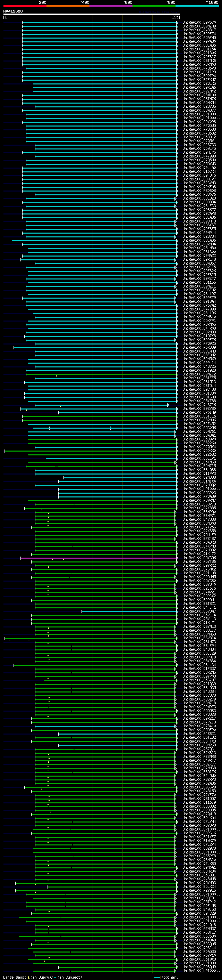This screenshot has height=980, width=222.
Task: Select the UniRef100_A9PA30 hit label
Action: pos(199,41)
